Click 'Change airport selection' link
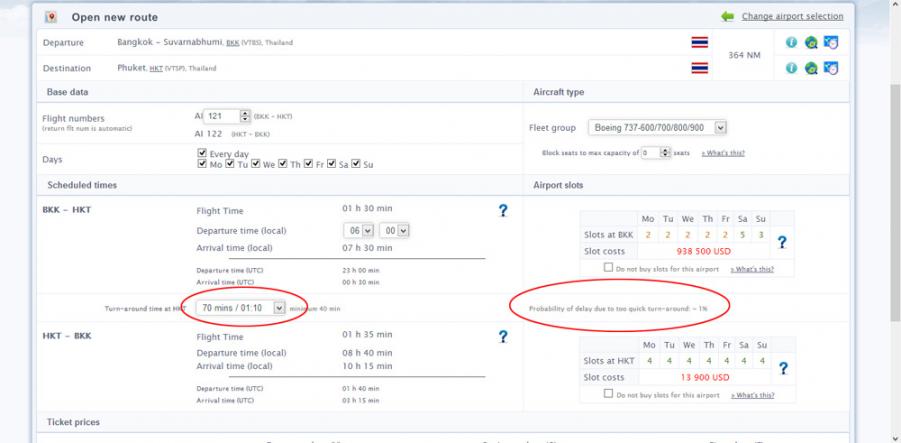901x443 pixels. point(792,17)
